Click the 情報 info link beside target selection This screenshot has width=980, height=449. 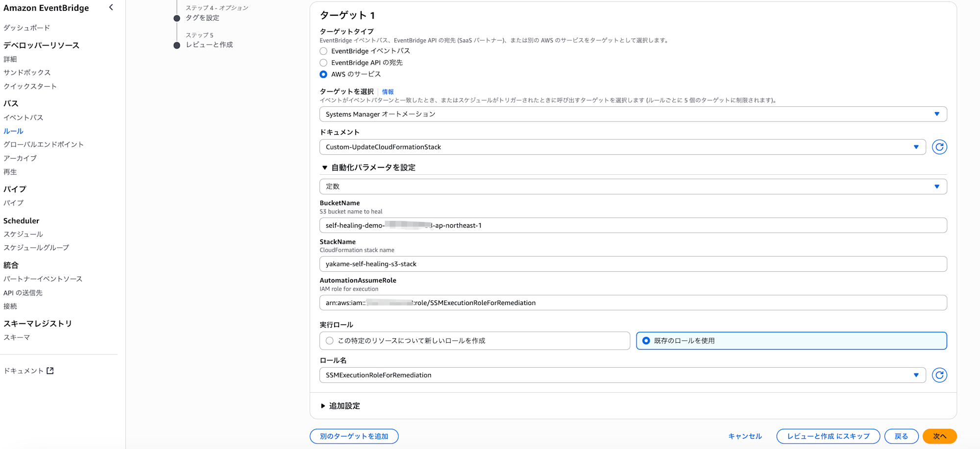[x=388, y=92]
